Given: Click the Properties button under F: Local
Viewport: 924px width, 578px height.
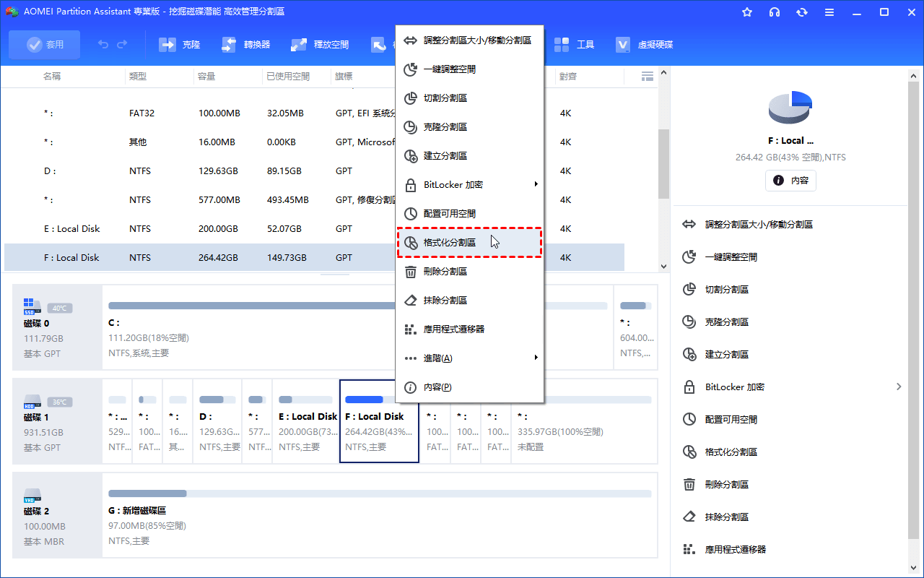Looking at the screenshot, I should tap(790, 181).
